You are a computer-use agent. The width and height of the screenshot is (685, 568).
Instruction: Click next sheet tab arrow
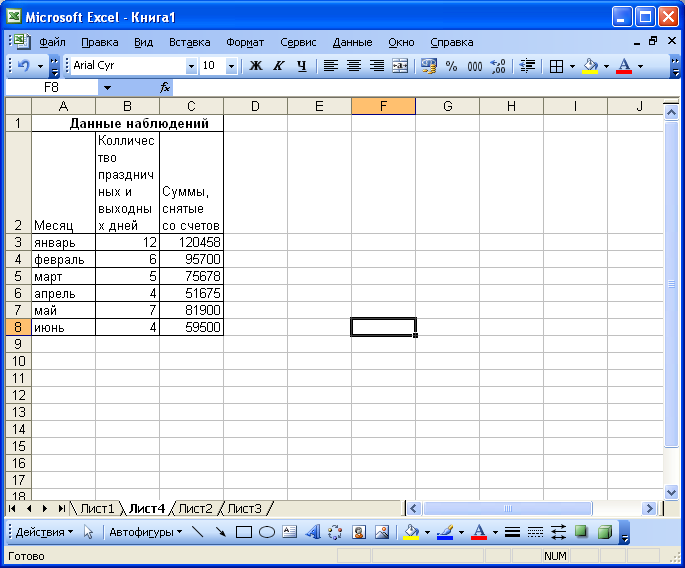click(x=45, y=509)
